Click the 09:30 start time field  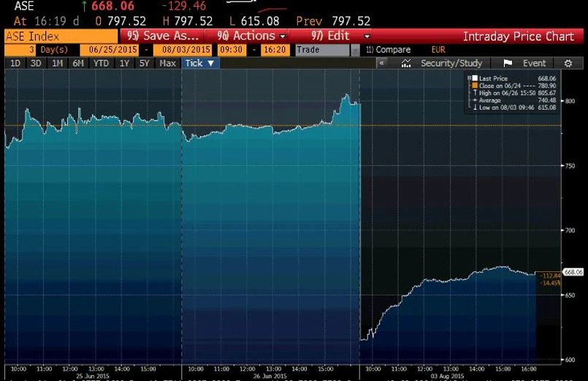pos(232,50)
